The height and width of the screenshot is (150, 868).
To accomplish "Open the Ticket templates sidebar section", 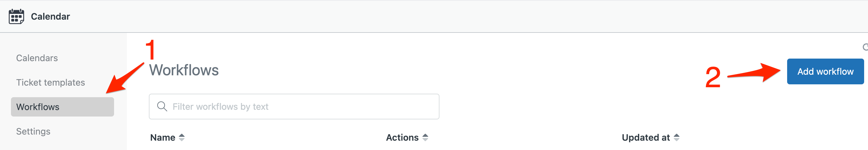I will tap(51, 82).
